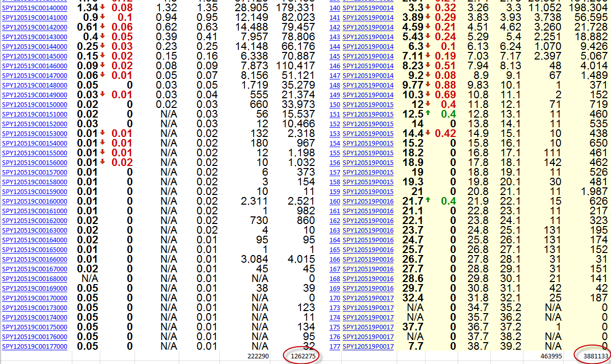Screen dimensions: 611x364
Task: Open the SPY120519C00141000 link
Action: click(x=35, y=18)
